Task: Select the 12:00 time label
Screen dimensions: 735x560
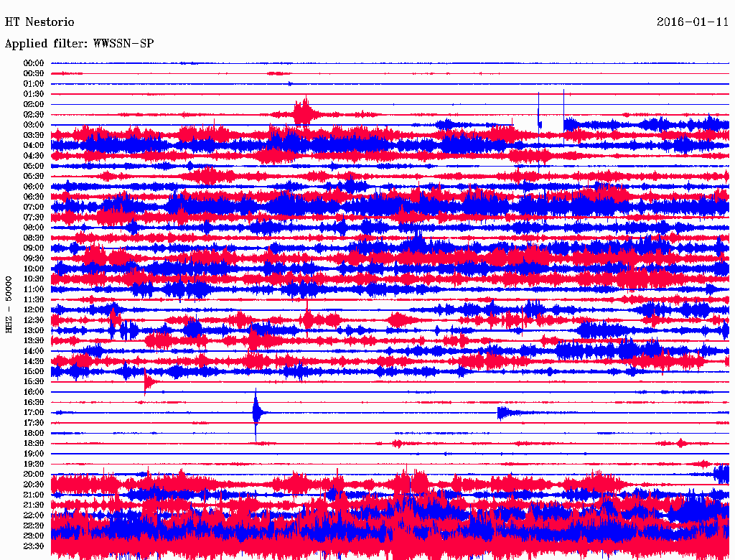Action: 34,309
